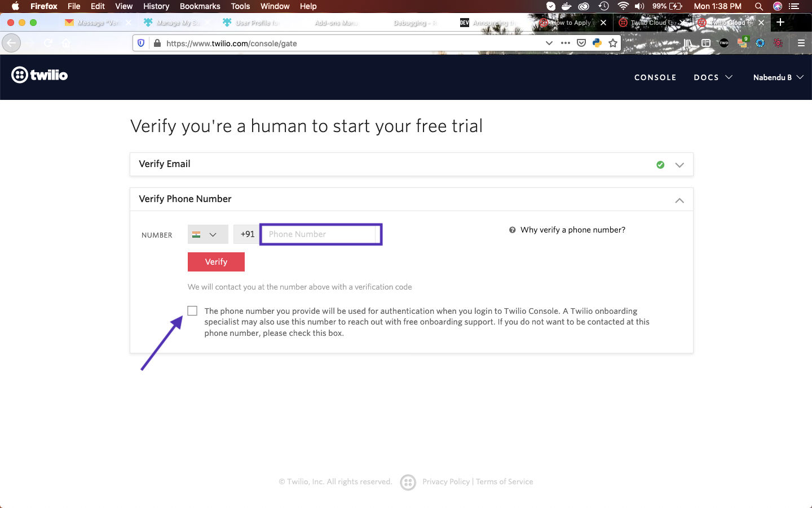Open Time Machine icon in menu bar
This screenshot has width=812, height=508.
(x=603, y=6)
